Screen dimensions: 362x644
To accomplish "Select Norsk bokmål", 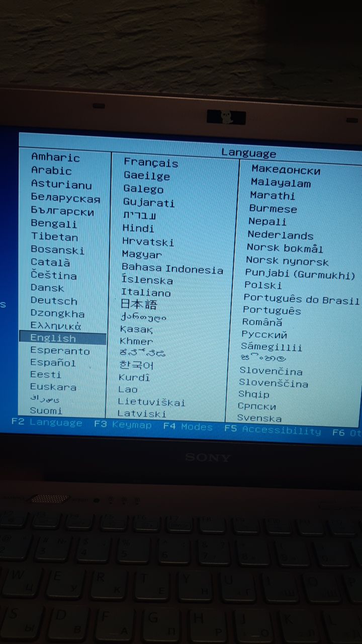I will [285, 248].
